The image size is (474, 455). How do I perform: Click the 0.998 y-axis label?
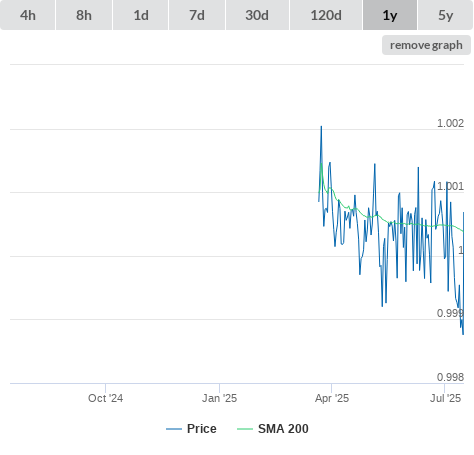[x=450, y=377]
